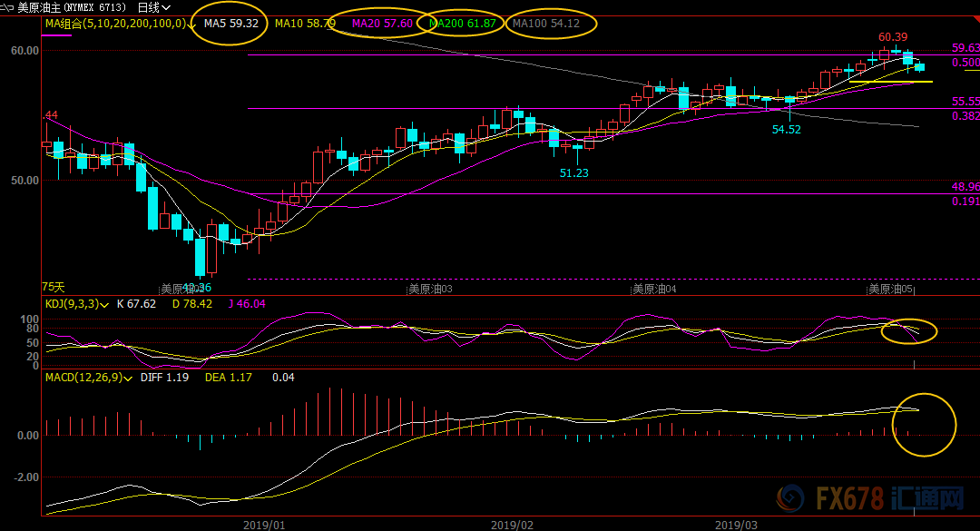Click the green MA200 61.87 label
Viewport: 980px width, 531px height.
(x=462, y=24)
